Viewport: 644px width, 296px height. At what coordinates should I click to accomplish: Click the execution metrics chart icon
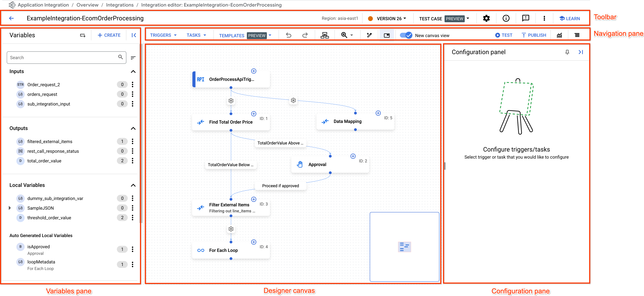click(x=559, y=35)
